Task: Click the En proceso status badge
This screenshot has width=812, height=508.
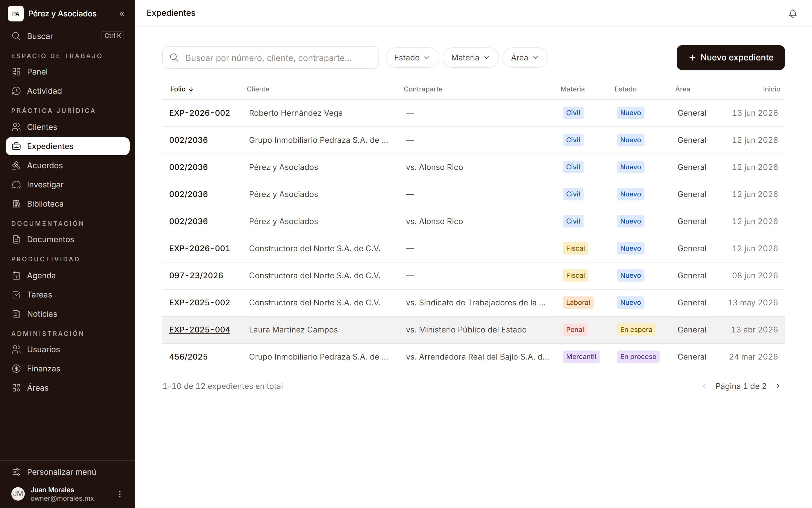Action: click(x=638, y=357)
